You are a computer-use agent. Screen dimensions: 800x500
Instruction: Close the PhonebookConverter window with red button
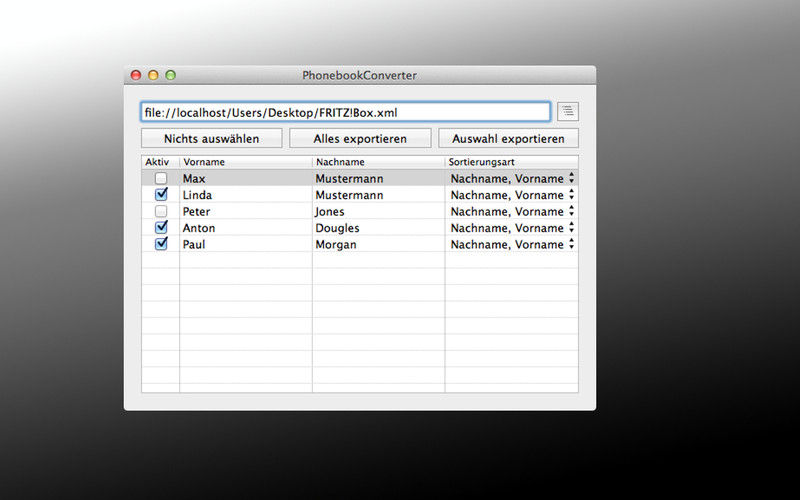pos(136,75)
